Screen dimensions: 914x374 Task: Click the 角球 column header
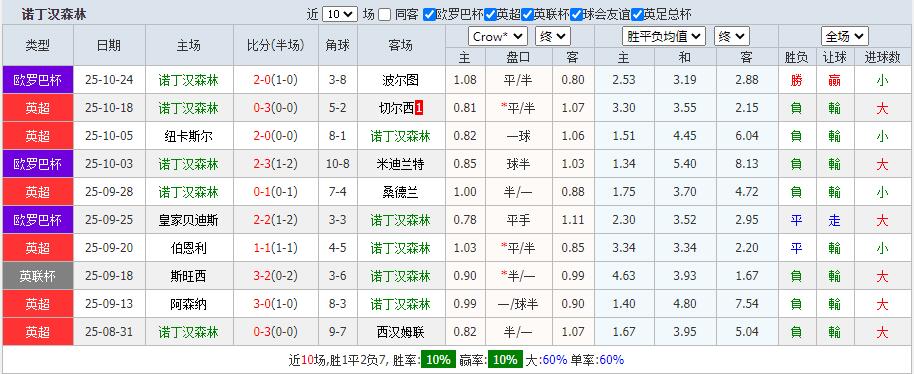pos(338,45)
